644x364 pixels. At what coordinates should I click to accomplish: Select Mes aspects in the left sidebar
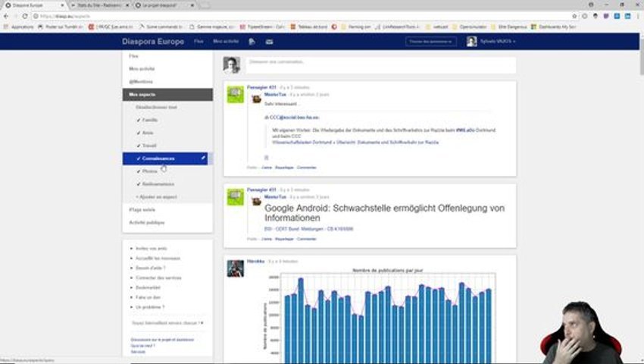[x=167, y=94]
